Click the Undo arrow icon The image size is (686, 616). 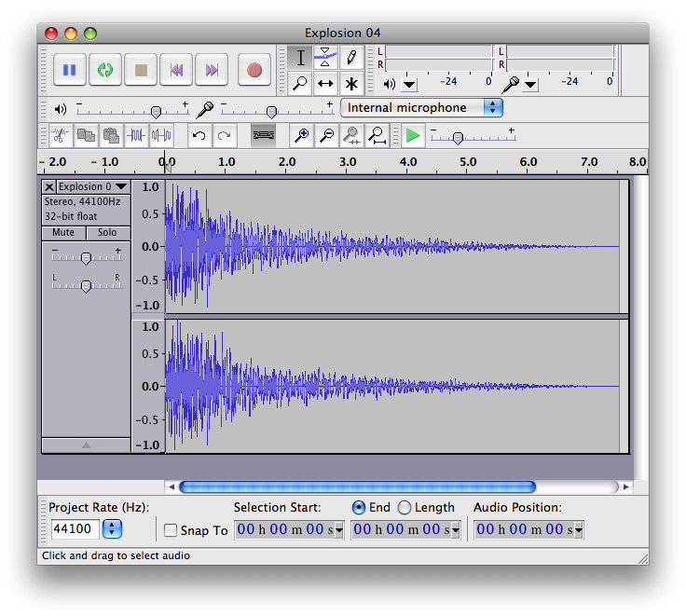click(x=199, y=136)
